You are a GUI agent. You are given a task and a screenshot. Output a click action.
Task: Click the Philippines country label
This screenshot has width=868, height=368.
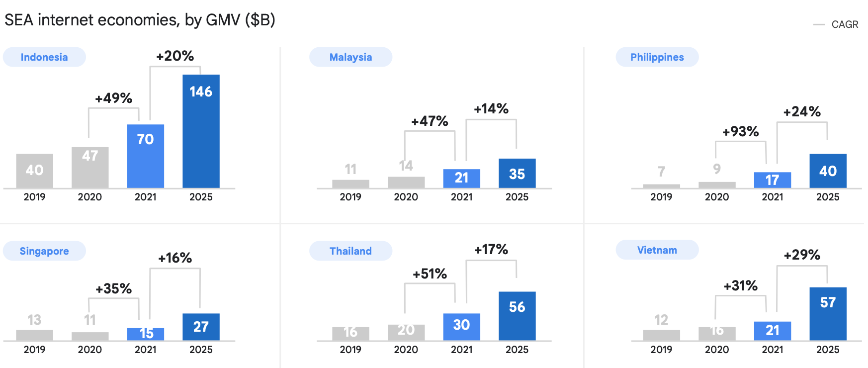click(x=657, y=57)
